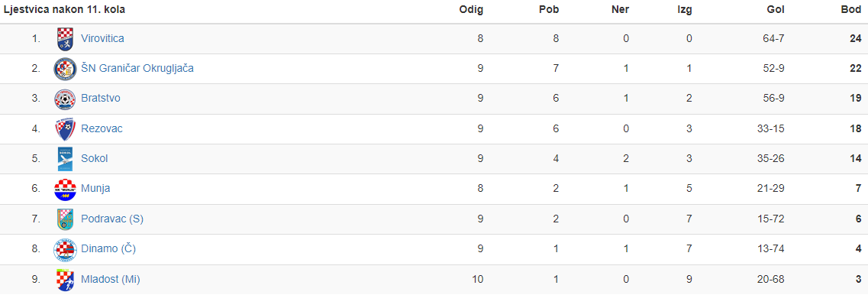
Task: Click the Bratstvo club logo
Action: click(65, 99)
